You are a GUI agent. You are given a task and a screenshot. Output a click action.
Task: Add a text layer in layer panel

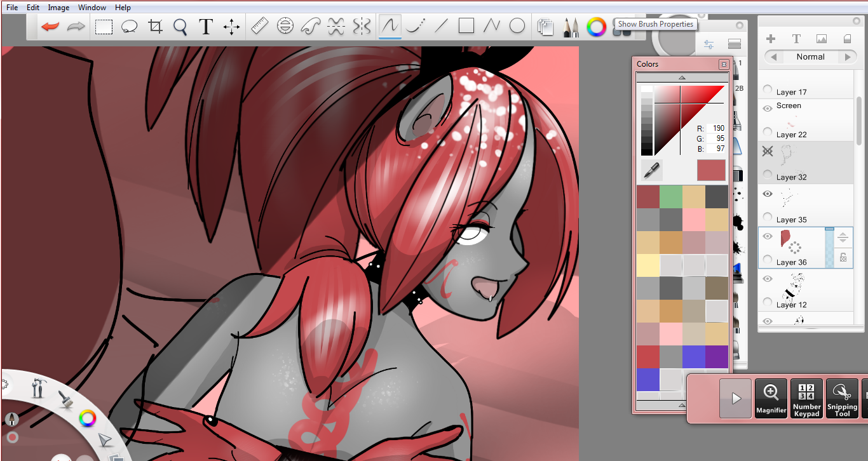pos(796,39)
